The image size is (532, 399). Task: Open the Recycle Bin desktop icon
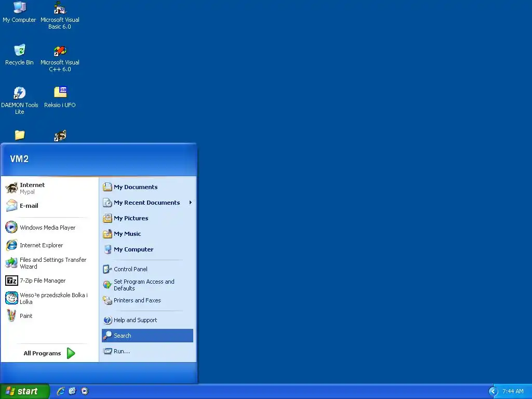pyautogui.click(x=19, y=55)
